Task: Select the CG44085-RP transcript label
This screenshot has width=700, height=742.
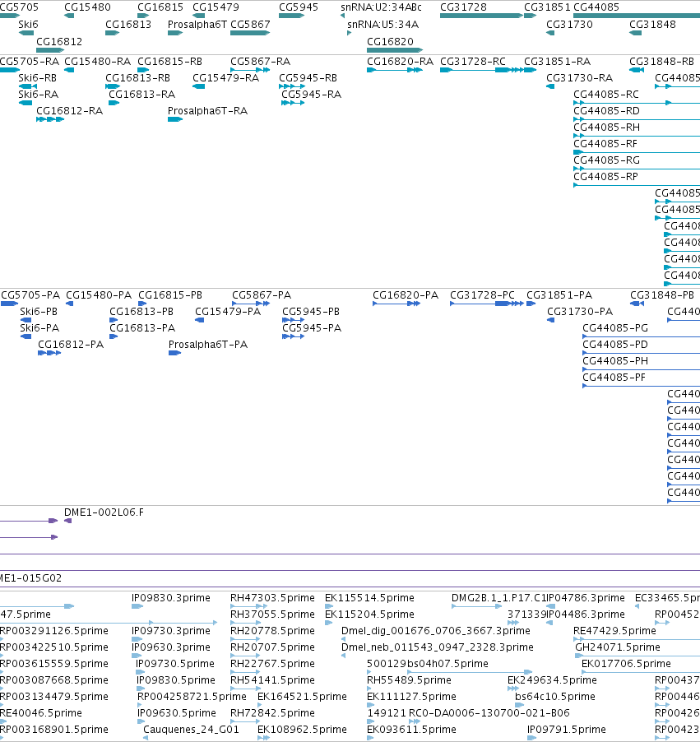Action: (x=605, y=177)
